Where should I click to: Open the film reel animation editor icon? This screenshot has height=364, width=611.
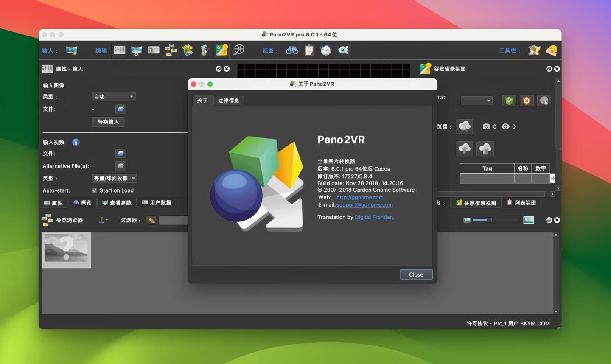tap(239, 50)
